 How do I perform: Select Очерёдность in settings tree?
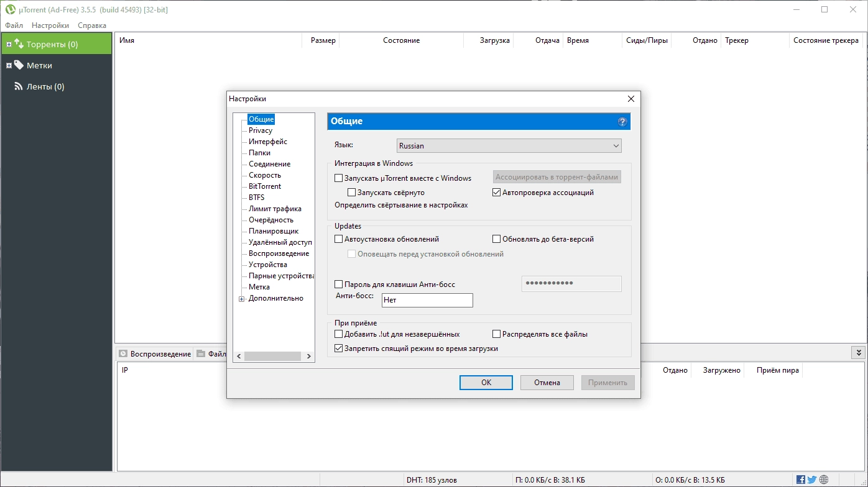(x=271, y=220)
